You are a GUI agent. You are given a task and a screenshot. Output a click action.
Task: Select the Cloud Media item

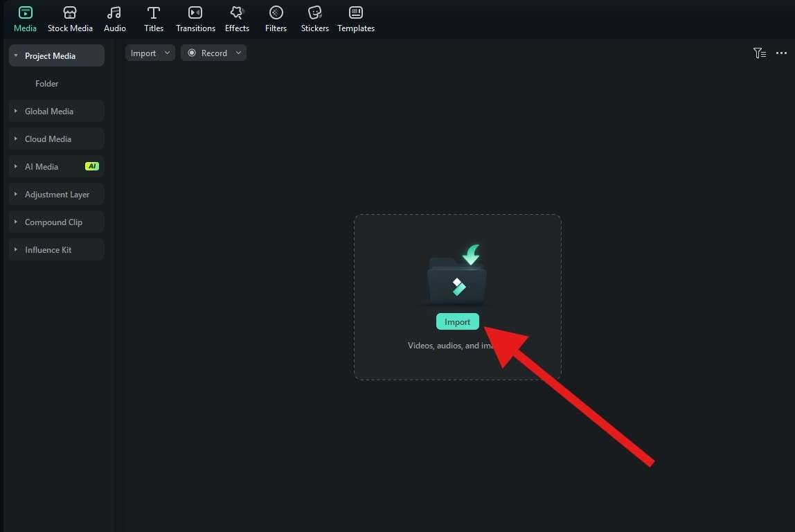(x=57, y=139)
